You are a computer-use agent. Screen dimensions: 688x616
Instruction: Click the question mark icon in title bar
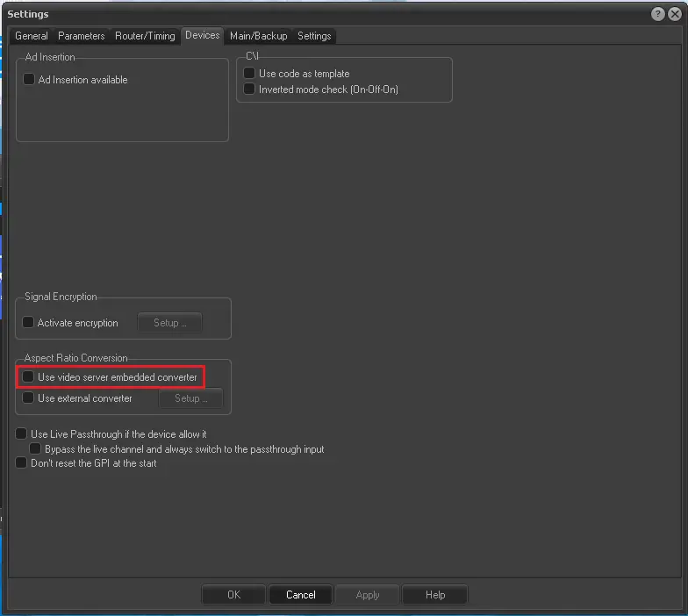tap(657, 14)
